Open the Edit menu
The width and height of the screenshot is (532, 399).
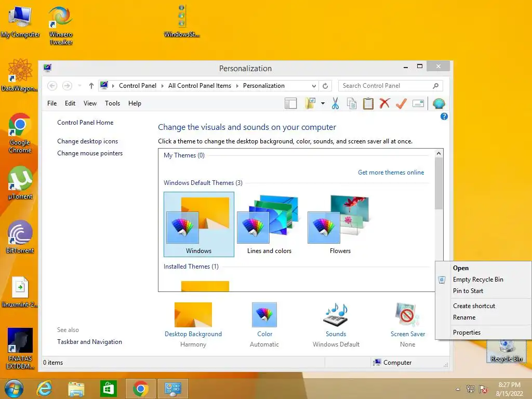[x=70, y=103]
